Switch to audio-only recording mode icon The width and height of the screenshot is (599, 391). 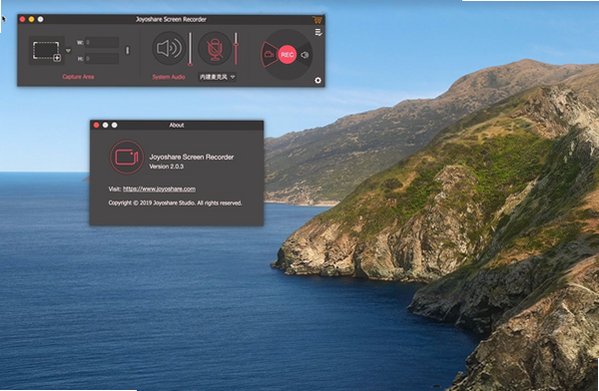pyautogui.click(x=304, y=55)
